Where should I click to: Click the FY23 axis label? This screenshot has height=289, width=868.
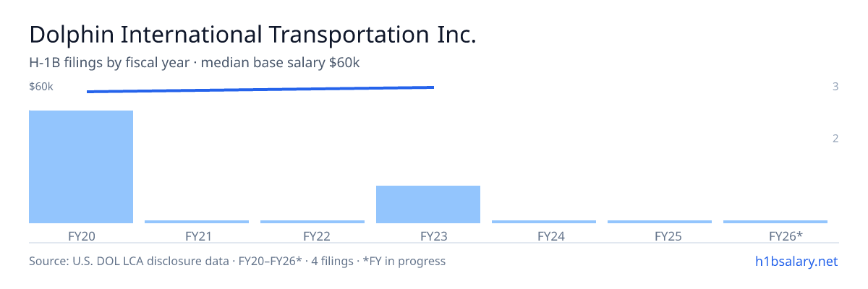coord(428,236)
